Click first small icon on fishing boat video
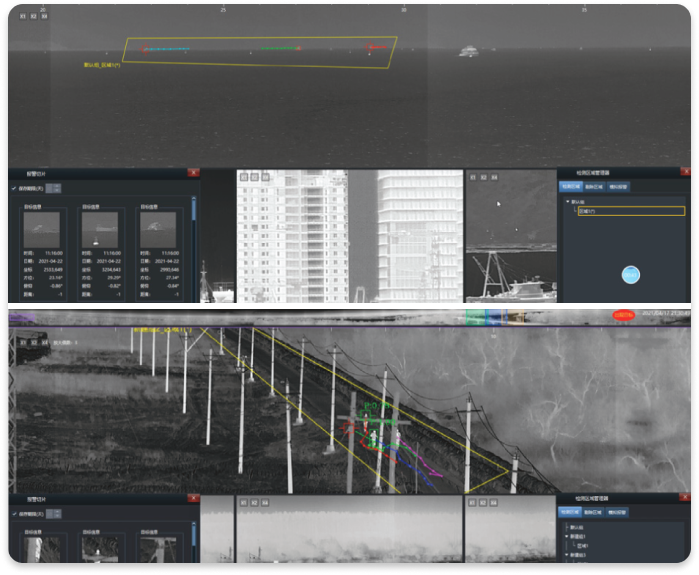The image size is (699, 575). (474, 177)
